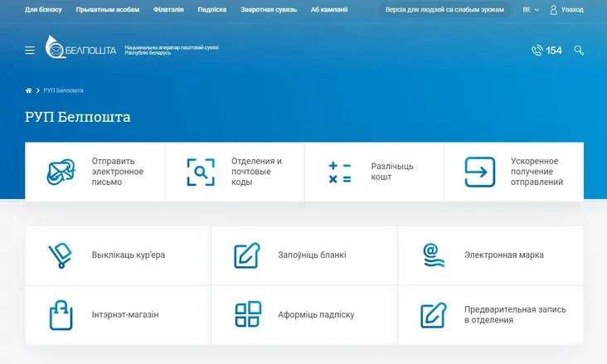Click the hand truck courier icon
Viewport: 607px width, 364px height.
coord(61,255)
